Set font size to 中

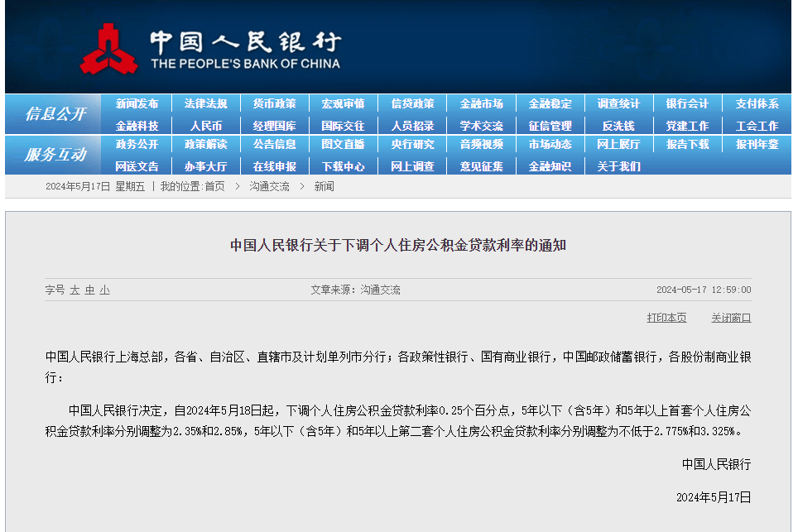pos(89,290)
